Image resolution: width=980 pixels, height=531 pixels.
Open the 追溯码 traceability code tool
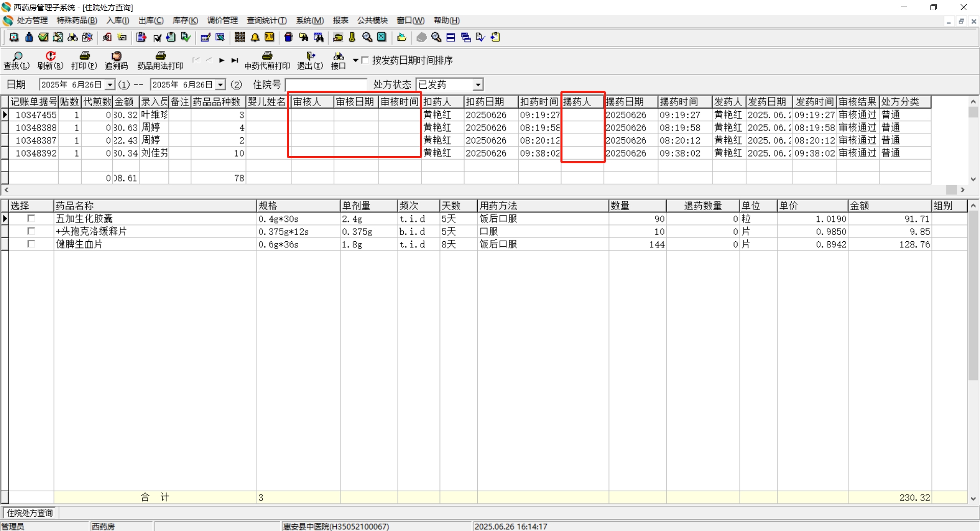tap(116, 60)
